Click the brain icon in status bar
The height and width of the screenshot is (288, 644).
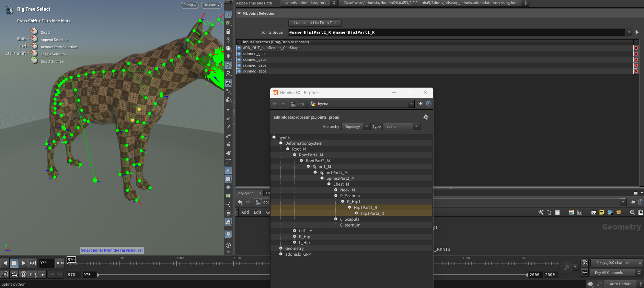(590, 284)
